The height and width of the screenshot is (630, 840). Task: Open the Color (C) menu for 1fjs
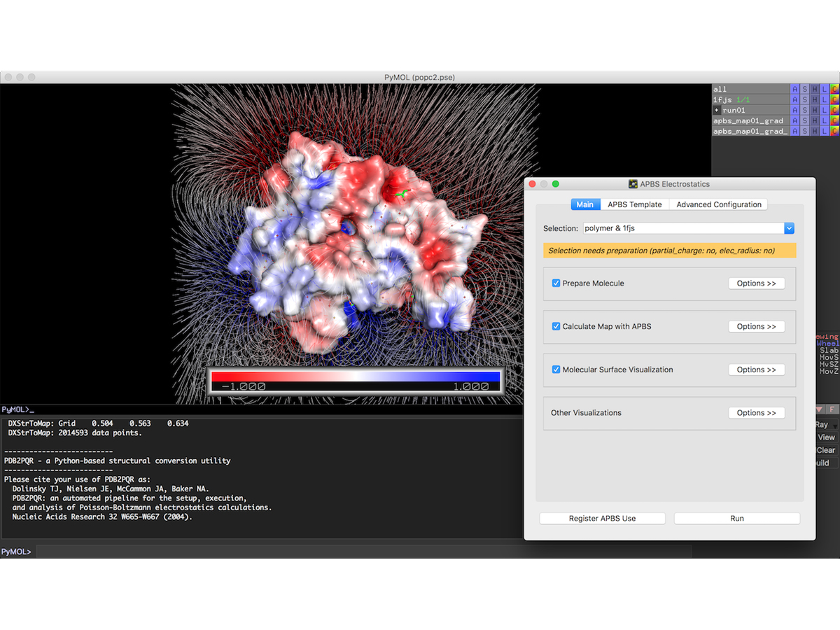[834, 99]
